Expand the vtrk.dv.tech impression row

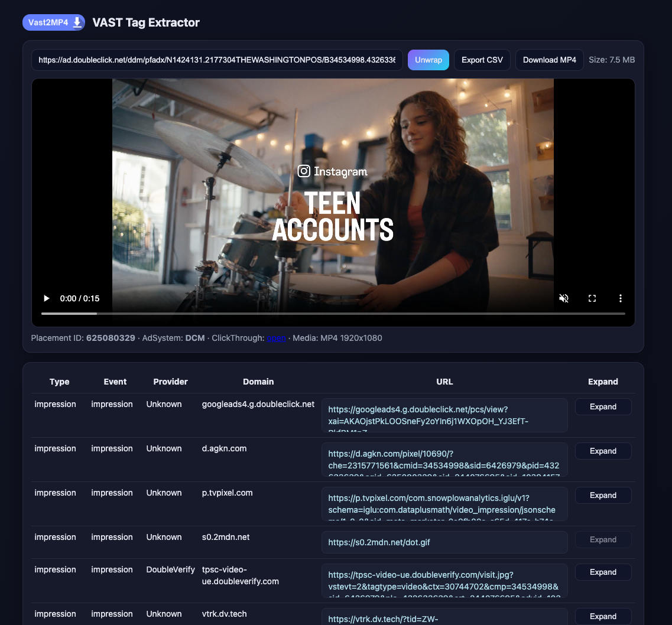click(x=602, y=616)
